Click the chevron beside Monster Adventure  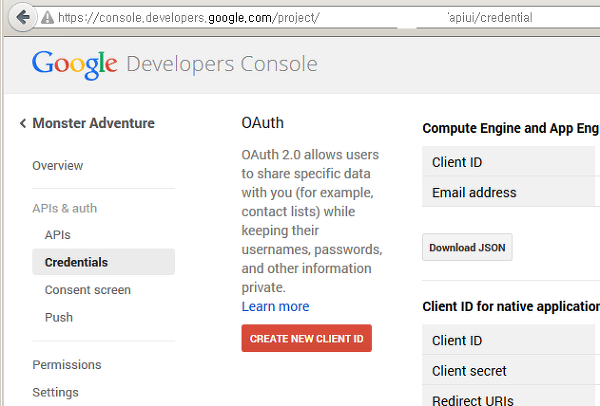tap(23, 123)
